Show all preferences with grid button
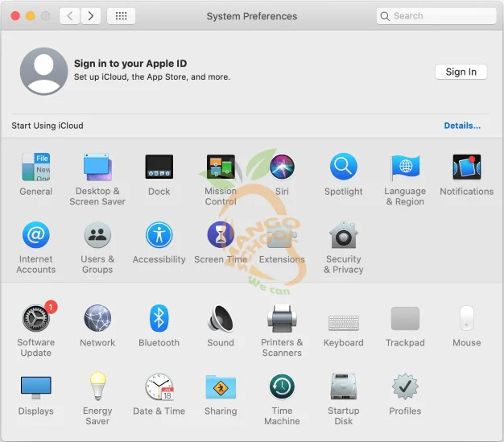The image size is (504, 442). (x=121, y=16)
